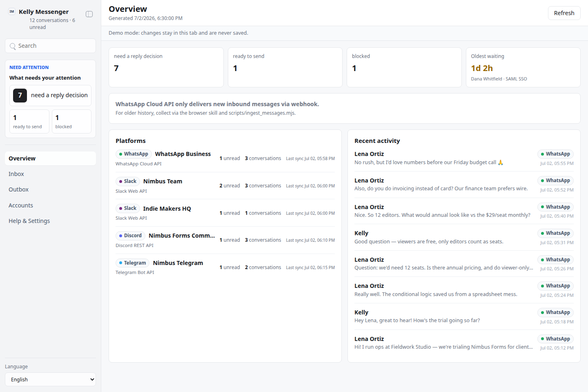Click sidebar 'ready to send' tile
588x392 pixels.
(29, 121)
